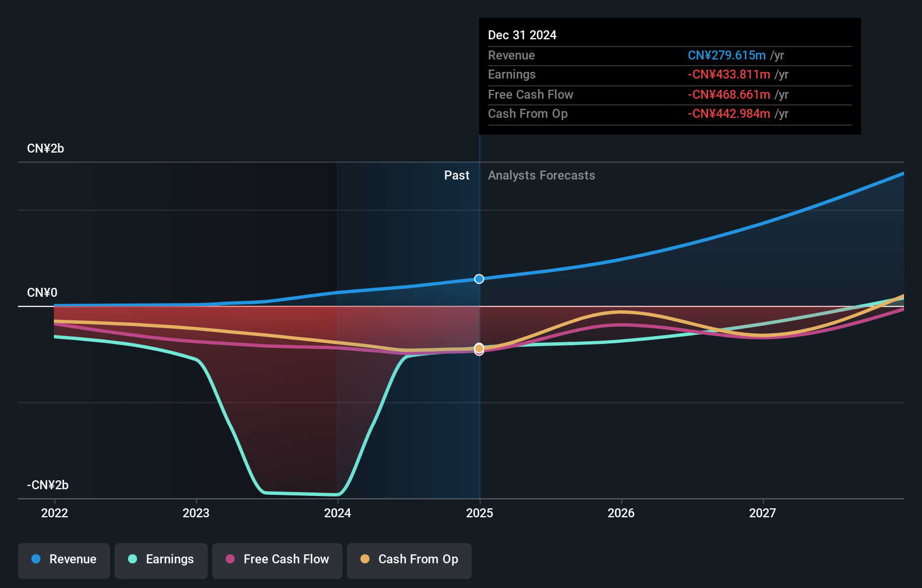
Task: Click the blue Revenue legend dot
Action: (35, 559)
